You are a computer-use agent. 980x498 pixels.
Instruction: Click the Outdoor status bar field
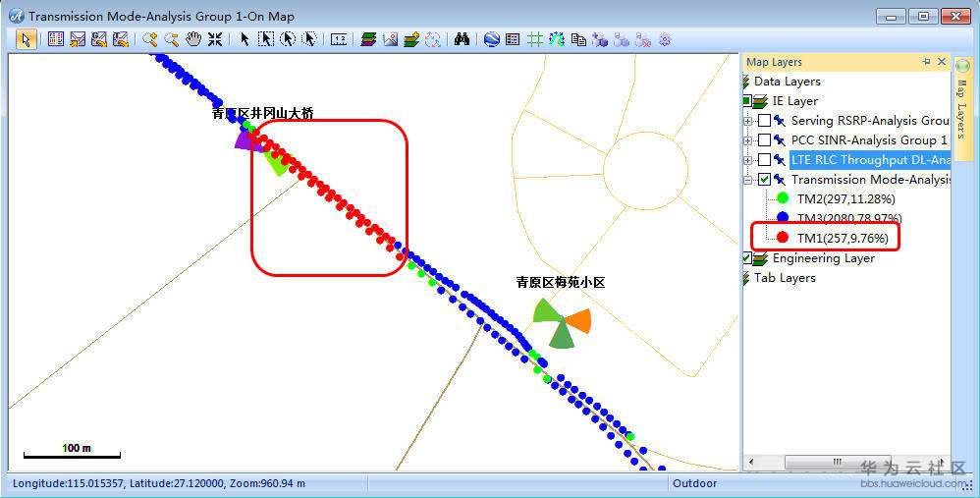coord(694,483)
